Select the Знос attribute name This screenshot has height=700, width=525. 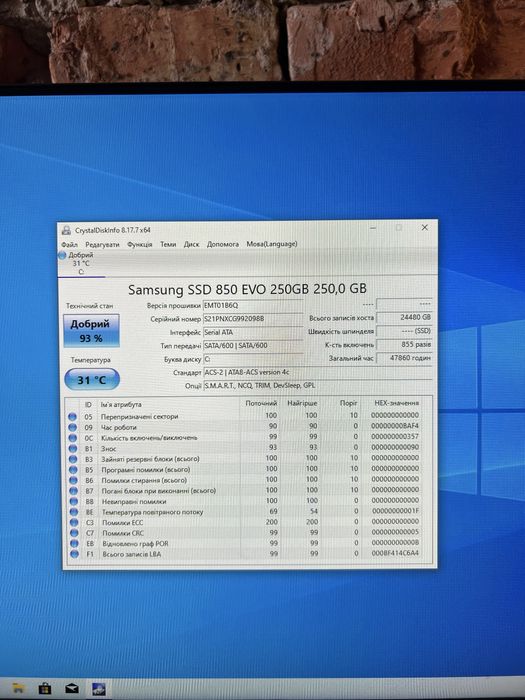click(108, 449)
